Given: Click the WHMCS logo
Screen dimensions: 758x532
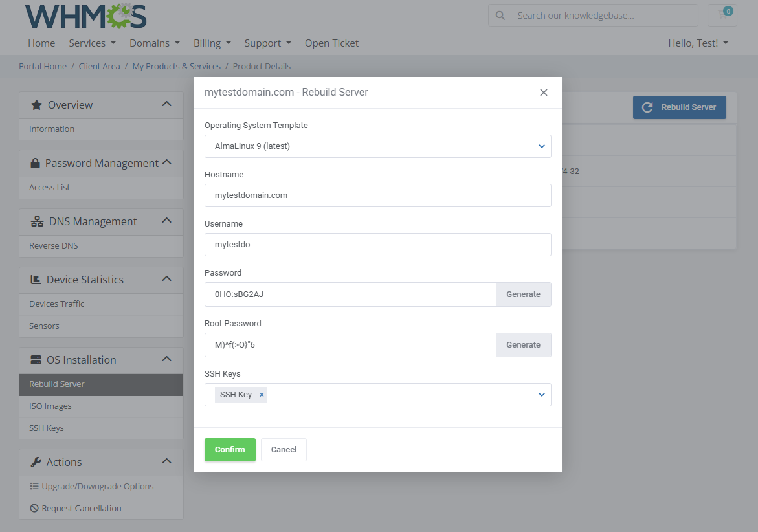Looking at the screenshot, I should pos(85,16).
